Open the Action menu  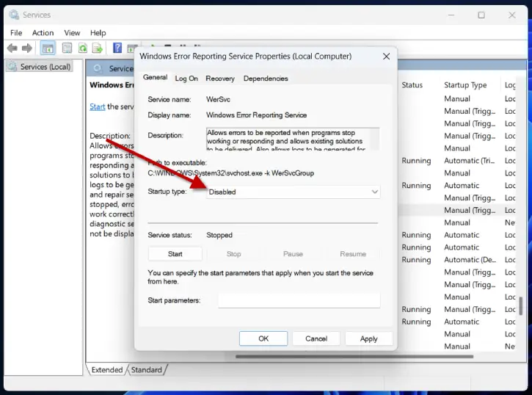coord(43,33)
